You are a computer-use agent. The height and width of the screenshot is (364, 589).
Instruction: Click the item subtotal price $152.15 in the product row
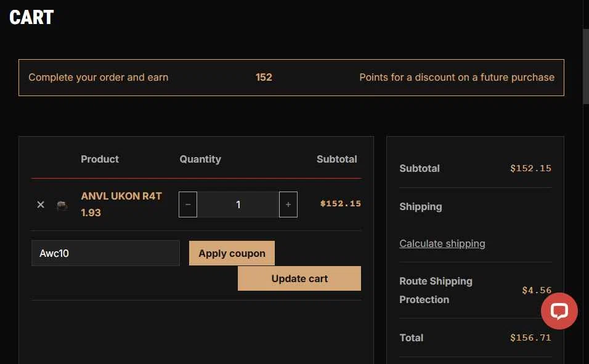[x=340, y=204]
